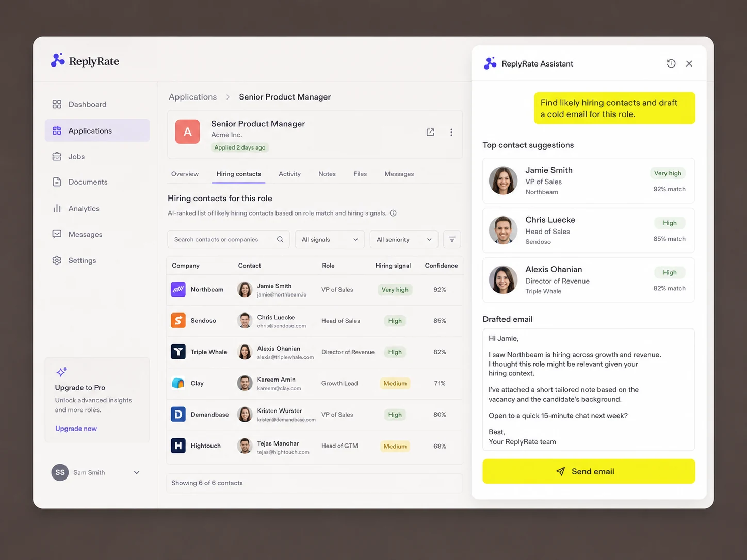Click the Medium badge in Clay row

(x=395, y=383)
